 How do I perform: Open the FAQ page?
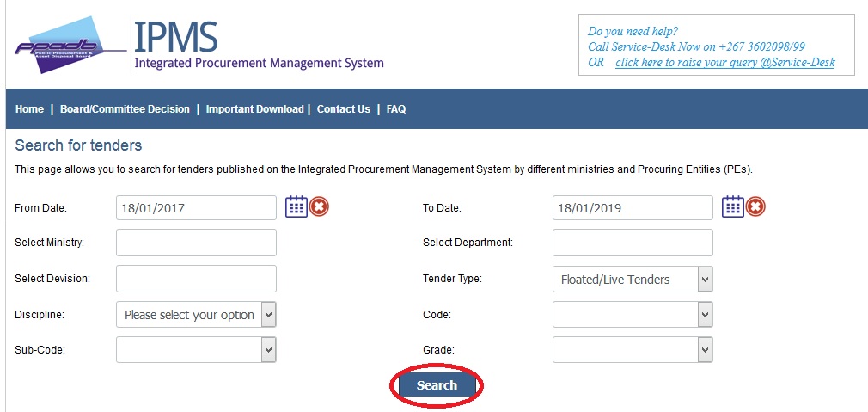click(x=396, y=109)
